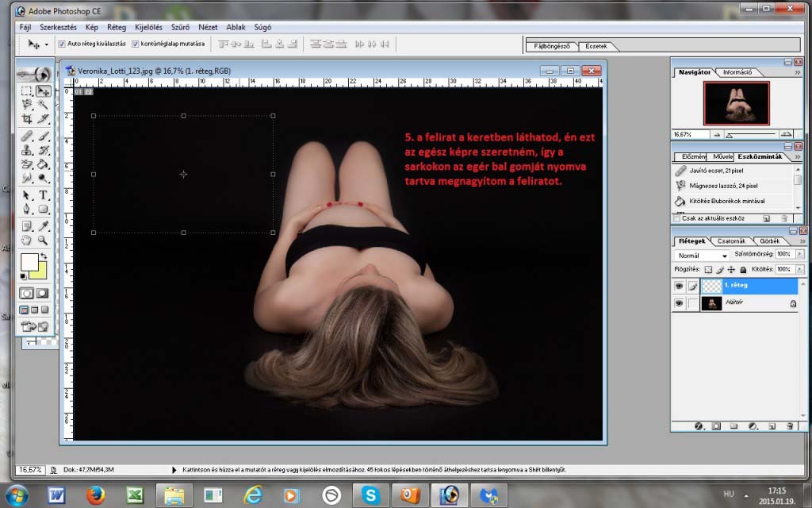This screenshot has height=508, width=812.
Task: Open the 'Normál' blend mode dropdown
Action: point(702,256)
